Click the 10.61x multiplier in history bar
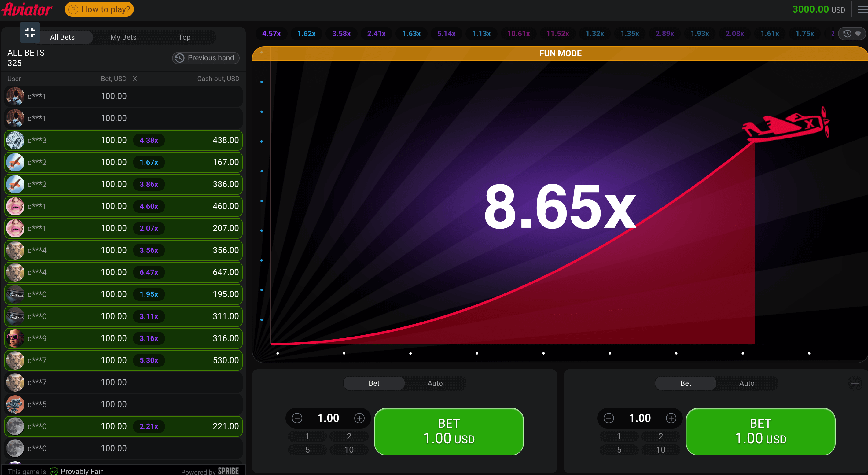 click(x=518, y=34)
